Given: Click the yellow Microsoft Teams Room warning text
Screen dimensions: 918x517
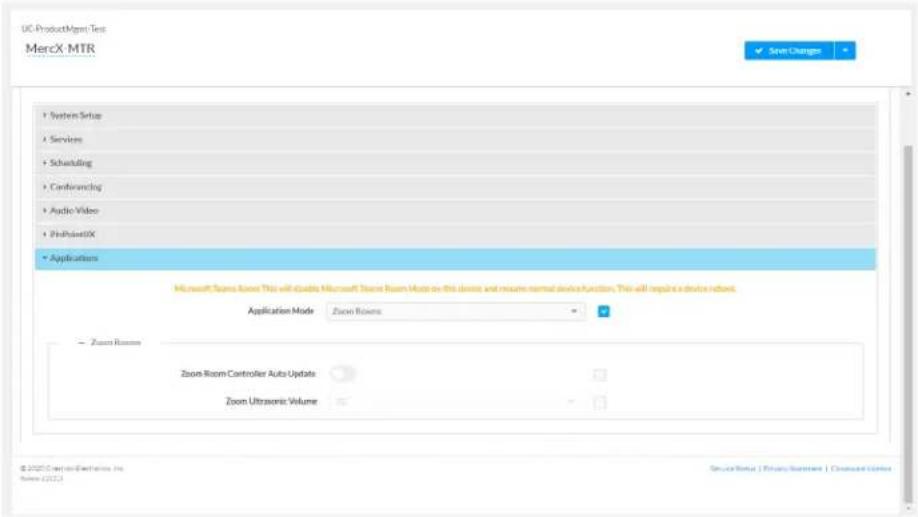Looking at the screenshot, I should pos(455,289).
